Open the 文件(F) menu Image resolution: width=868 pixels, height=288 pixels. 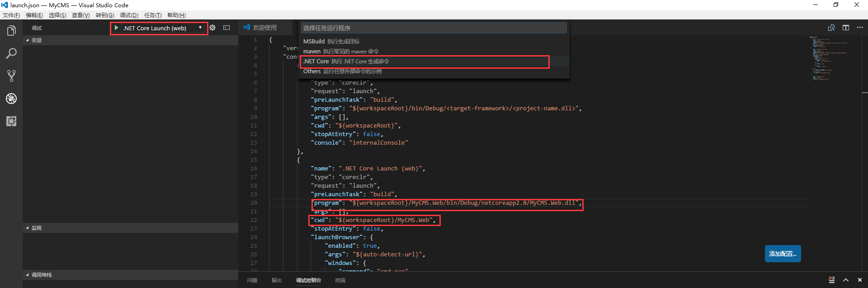11,15
